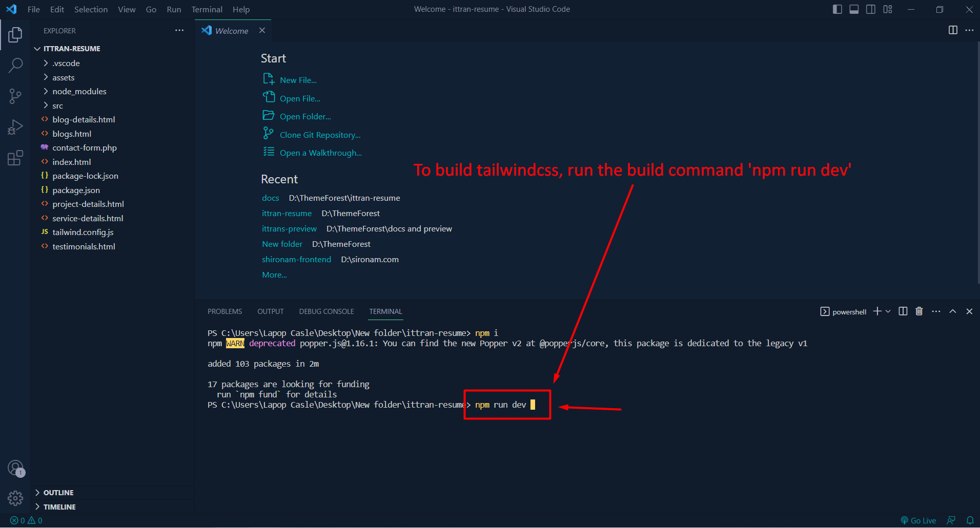Open contact-form.php file

(113, 147)
